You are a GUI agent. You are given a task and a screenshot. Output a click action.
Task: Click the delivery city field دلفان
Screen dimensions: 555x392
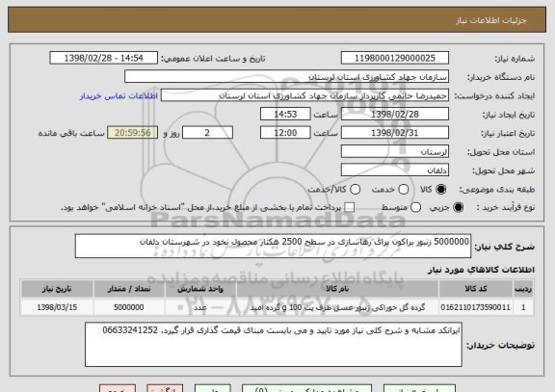[395, 170]
